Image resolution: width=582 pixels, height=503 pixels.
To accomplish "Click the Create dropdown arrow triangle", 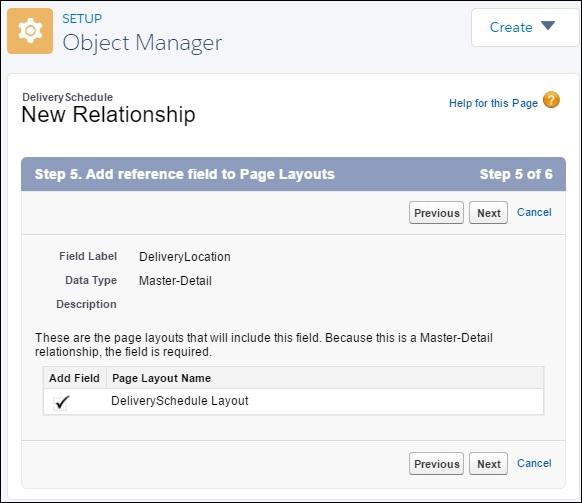I will 547,26.
